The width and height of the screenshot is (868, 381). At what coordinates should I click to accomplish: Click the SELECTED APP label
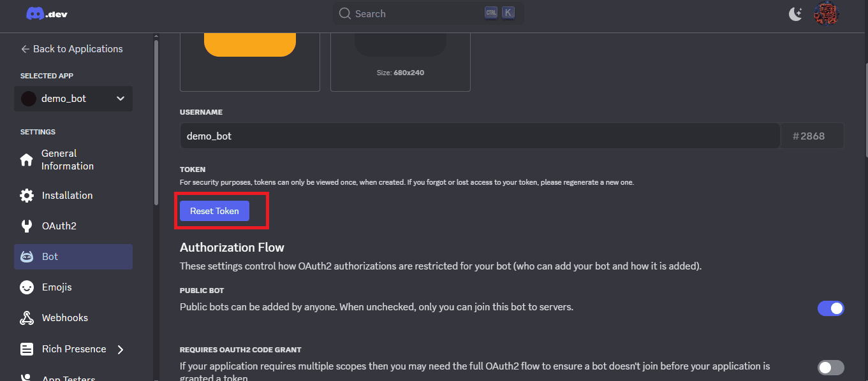click(x=47, y=76)
